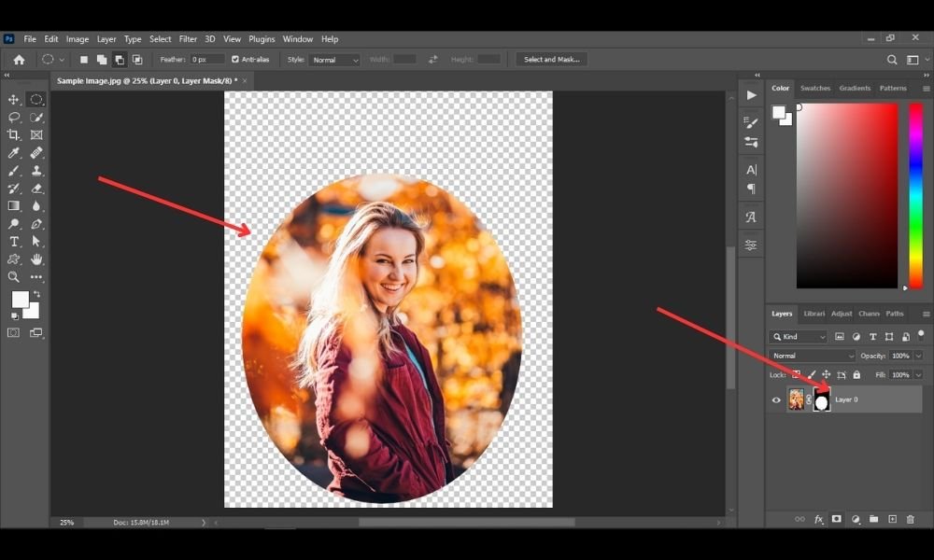The image size is (934, 560).
Task: Select the Elliptical Marquee tool in toolbox
Action: click(36, 99)
